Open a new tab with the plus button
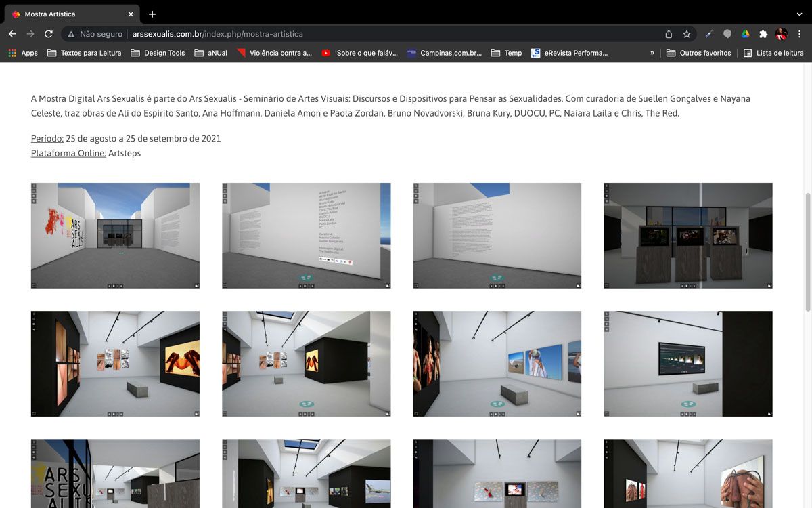Image resolution: width=812 pixels, height=508 pixels. pos(152,14)
